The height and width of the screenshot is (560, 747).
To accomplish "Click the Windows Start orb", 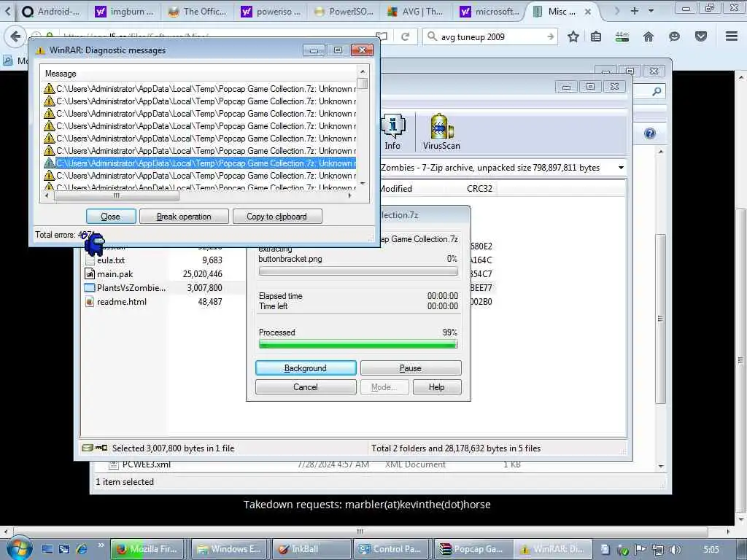I will point(19,548).
